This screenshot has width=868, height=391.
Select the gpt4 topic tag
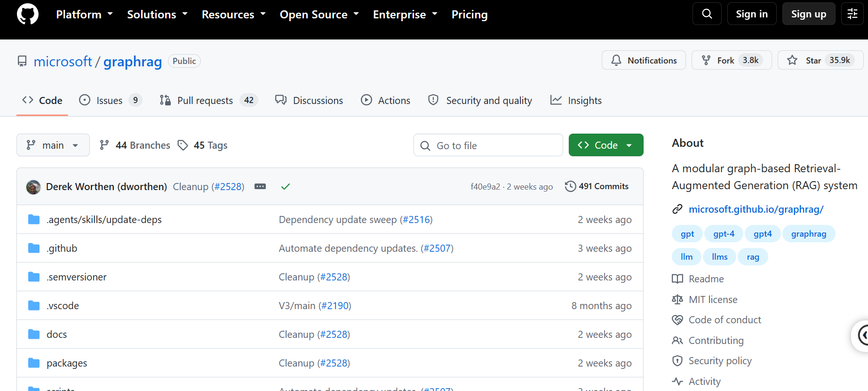763,233
